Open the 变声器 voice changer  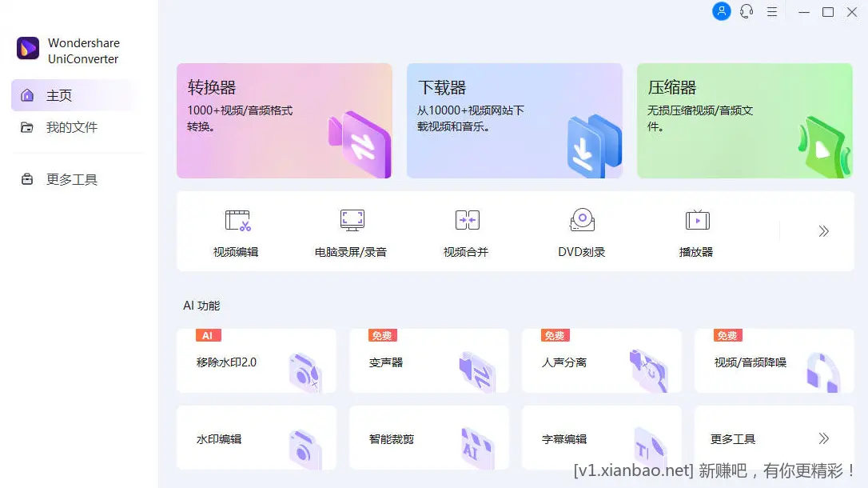click(x=429, y=361)
